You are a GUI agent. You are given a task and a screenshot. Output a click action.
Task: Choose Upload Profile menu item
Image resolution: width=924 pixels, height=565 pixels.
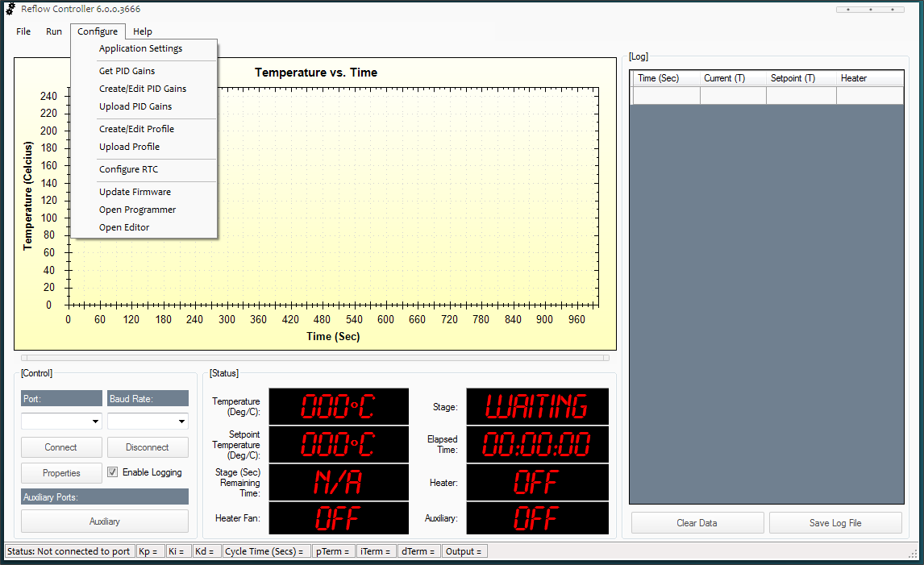point(129,147)
